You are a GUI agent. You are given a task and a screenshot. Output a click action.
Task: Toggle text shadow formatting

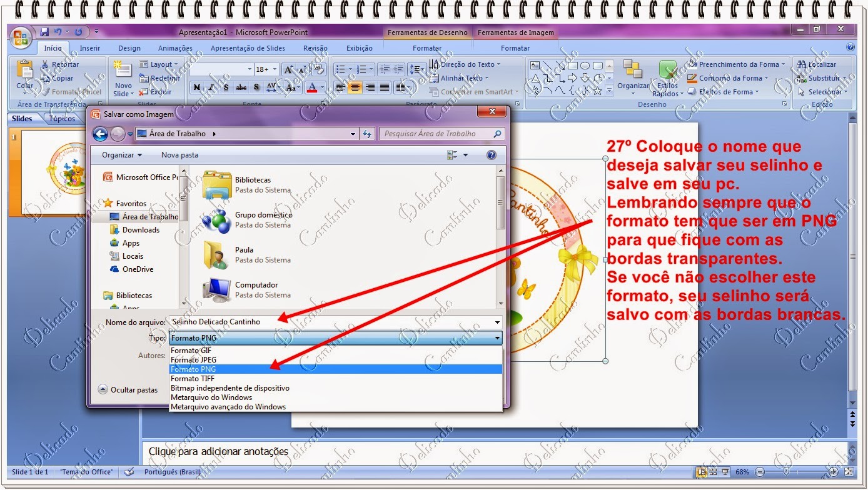256,87
